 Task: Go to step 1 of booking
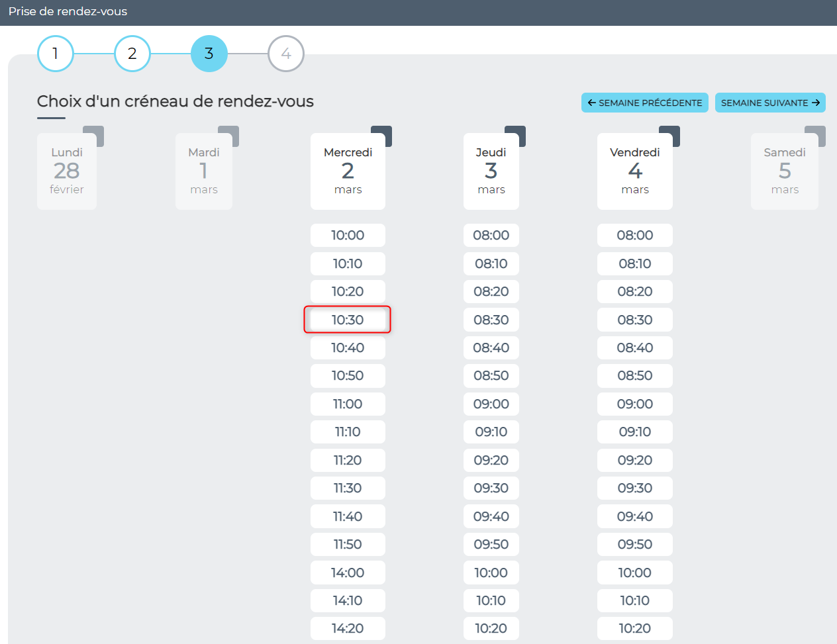(55, 54)
